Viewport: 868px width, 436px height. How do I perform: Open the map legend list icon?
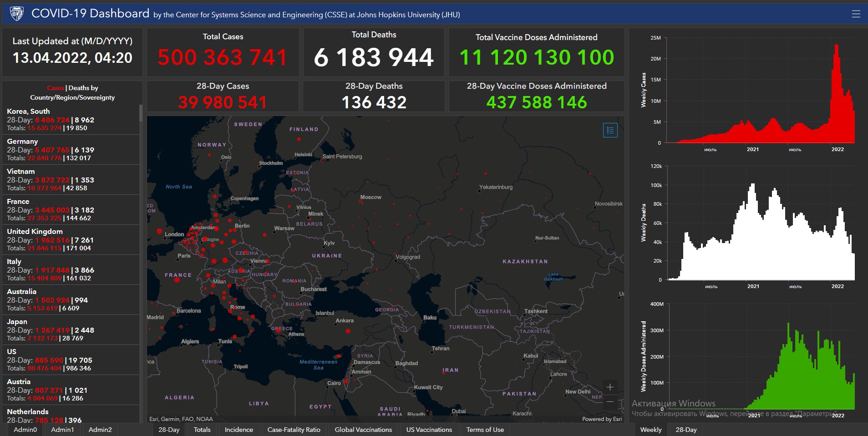coord(610,130)
